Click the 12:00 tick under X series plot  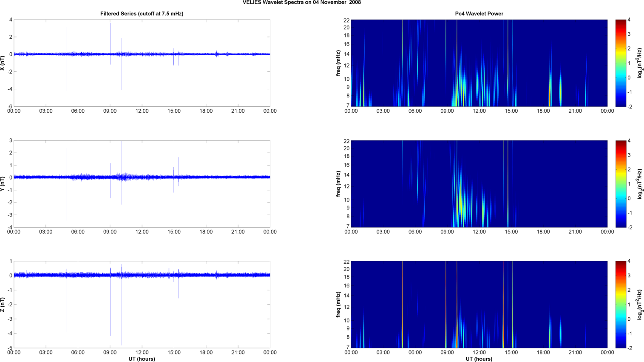pyautogui.click(x=142, y=111)
